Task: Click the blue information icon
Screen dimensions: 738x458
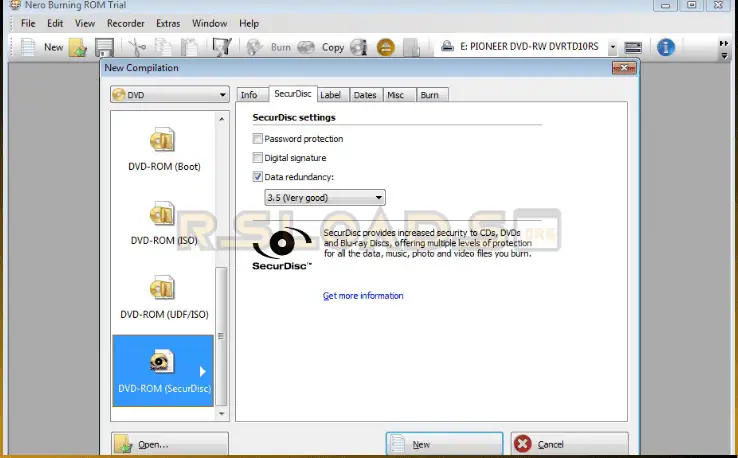Action: [x=665, y=47]
